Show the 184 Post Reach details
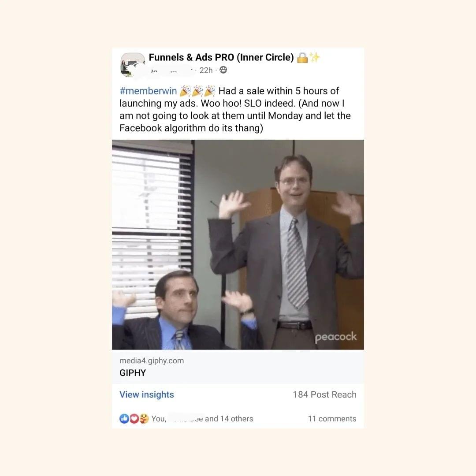Screen dimensions: 476x476 [324, 394]
